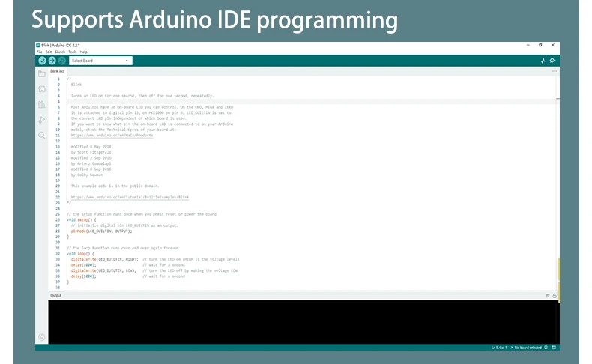Click the Upload arrow button
Image resolution: width=592 pixels, height=364 pixels.
pyautogui.click(x=52, y=61)
